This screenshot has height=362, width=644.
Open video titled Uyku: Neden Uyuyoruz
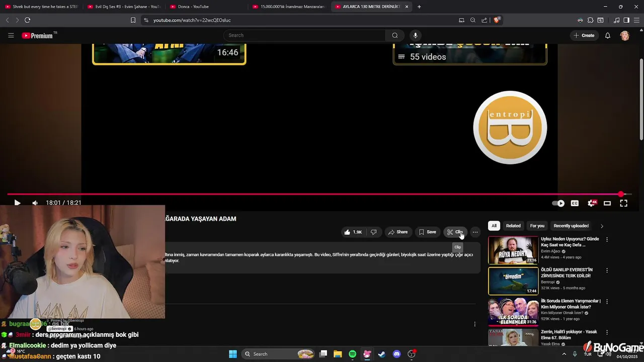pos(570,242)
